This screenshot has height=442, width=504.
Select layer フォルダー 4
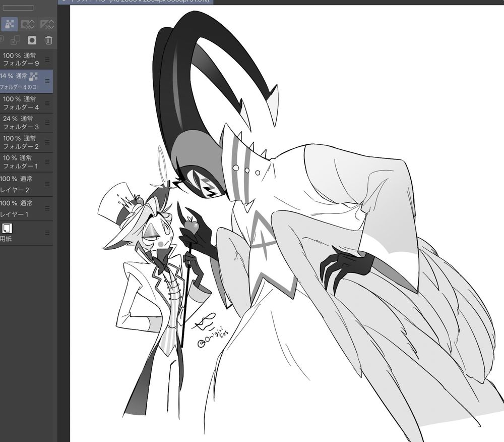click(26, 103)
